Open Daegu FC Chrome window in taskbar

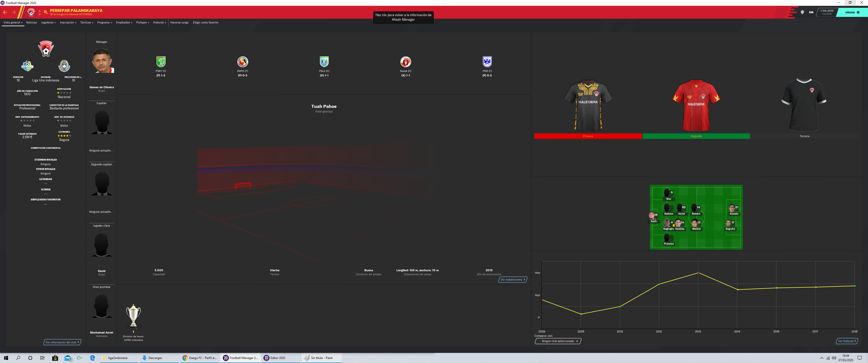(200, 358)
